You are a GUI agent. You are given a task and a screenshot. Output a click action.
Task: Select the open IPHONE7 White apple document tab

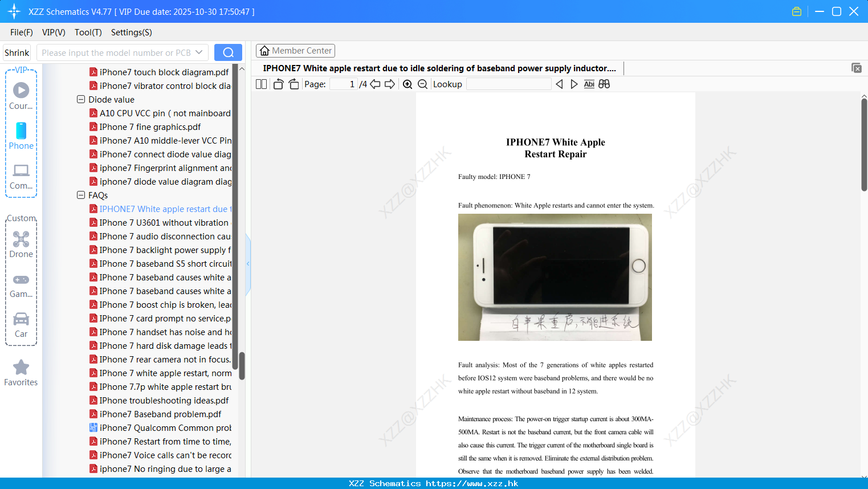click(x=439, y=68)
